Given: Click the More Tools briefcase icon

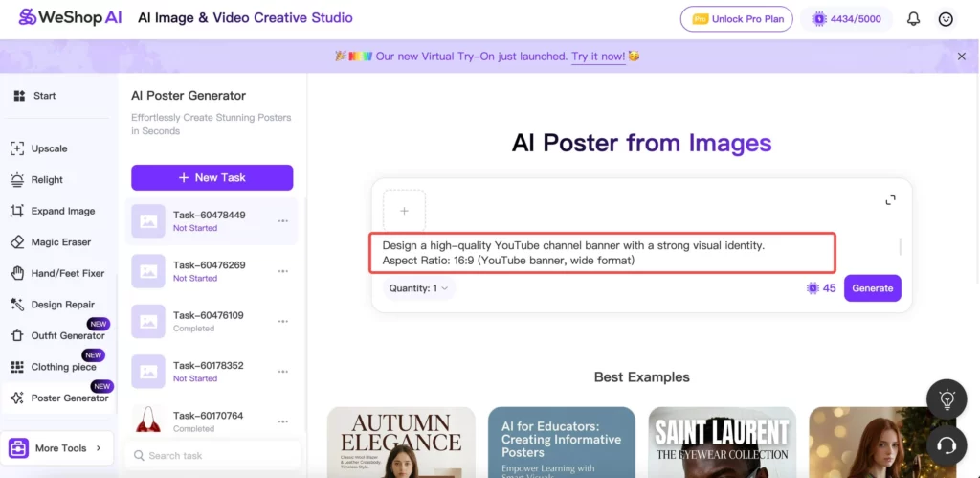Looking at the screenshot, I should click(18, 448).
